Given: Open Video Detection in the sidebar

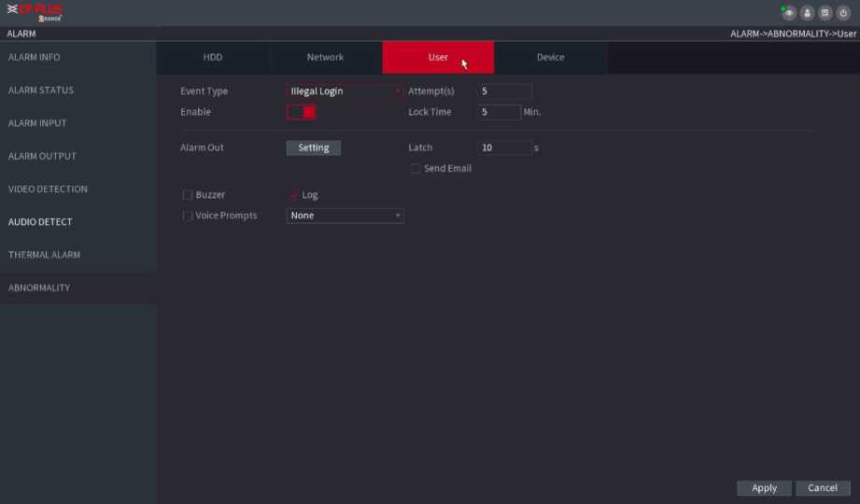Looking at the screenshot, I should tap(49, 189).
